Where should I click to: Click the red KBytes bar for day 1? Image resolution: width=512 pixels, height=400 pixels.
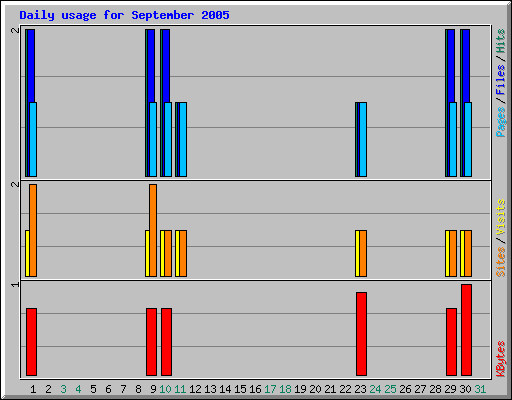31,342
